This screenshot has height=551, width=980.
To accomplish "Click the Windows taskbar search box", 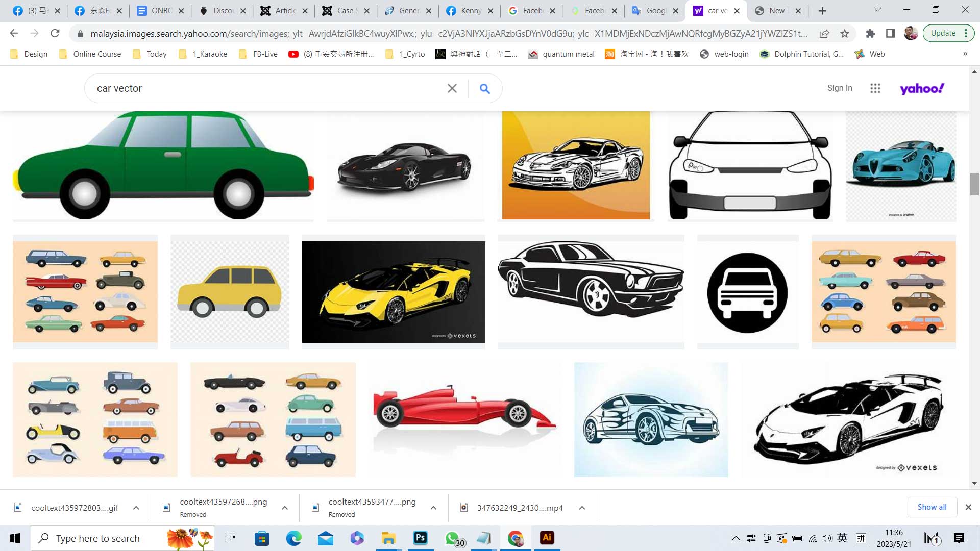I will click(122, 538).
